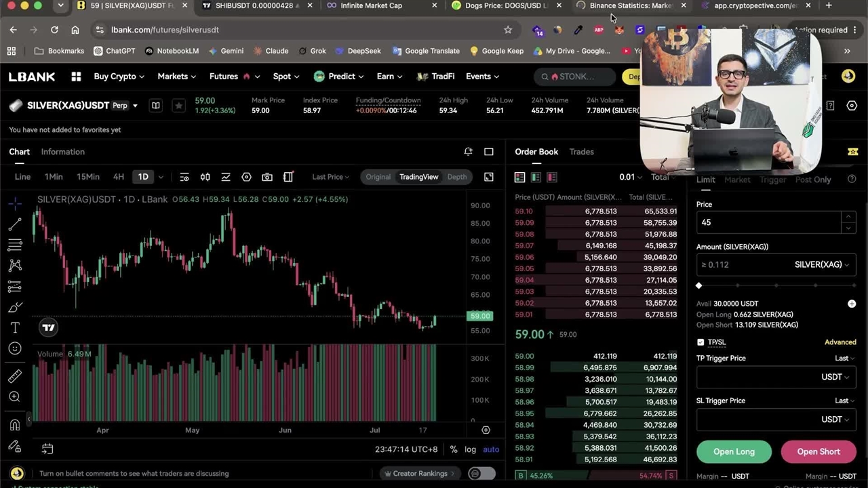The image size is (868, 488).
Task: Click the amount percentage slider handle
Action: (x=699, y=285)
